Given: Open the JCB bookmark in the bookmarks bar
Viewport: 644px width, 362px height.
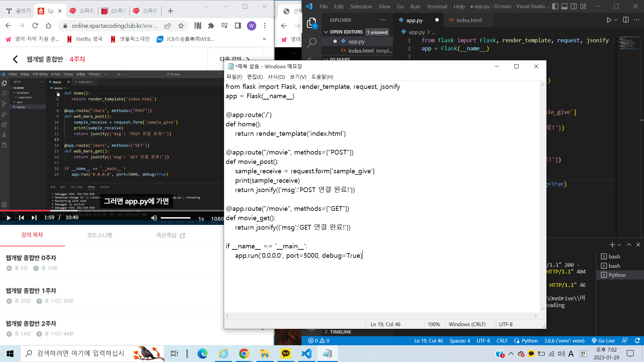Looking at the screenshot, I should pos(185,39).
